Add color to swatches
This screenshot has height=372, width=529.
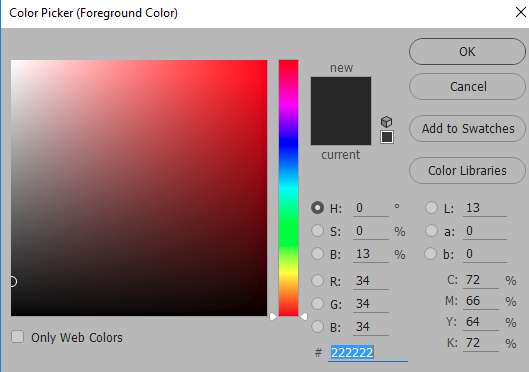[x=467, y=128]
